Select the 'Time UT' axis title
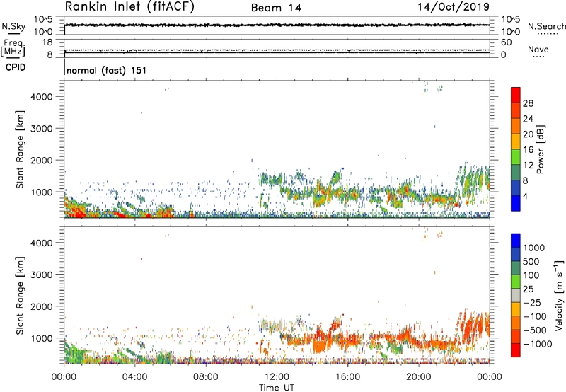 point(277,388)
